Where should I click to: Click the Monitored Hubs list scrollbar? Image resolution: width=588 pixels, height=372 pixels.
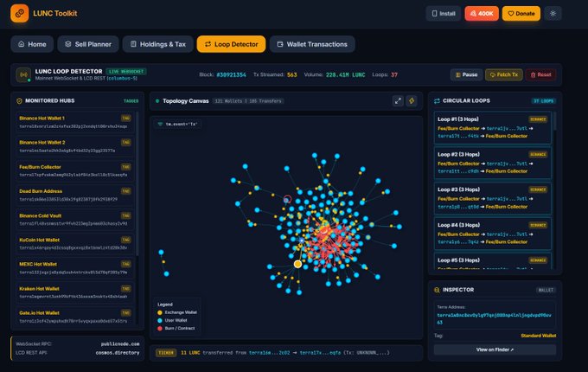point(137,183)
